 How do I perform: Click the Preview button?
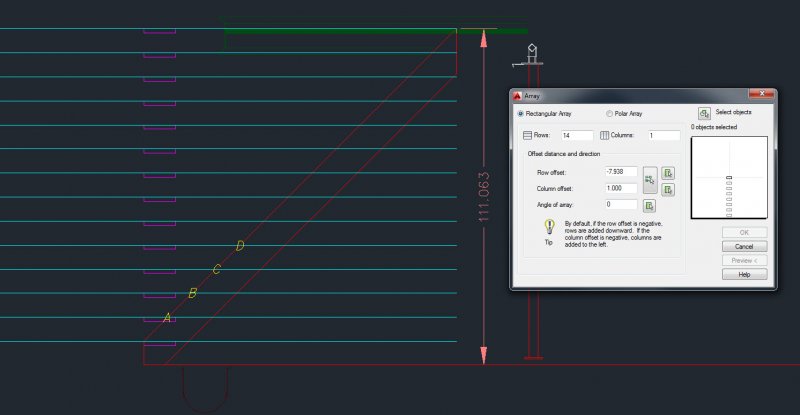click(744, 260)
